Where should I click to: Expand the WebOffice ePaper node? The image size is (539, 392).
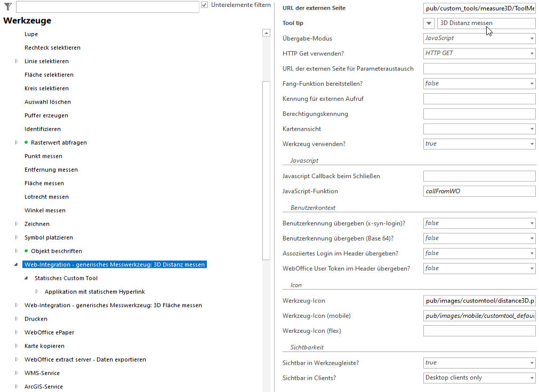[x=15, y=332]
